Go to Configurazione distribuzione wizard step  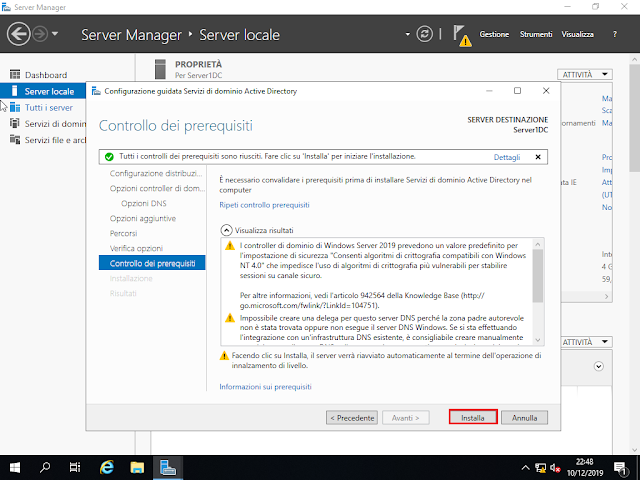[x=156, y=173]
